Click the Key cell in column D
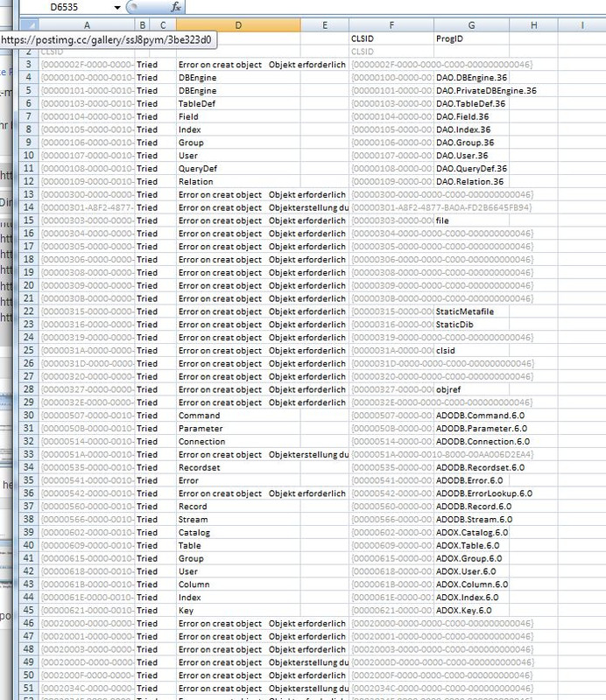606x700 pixels. 238,610
